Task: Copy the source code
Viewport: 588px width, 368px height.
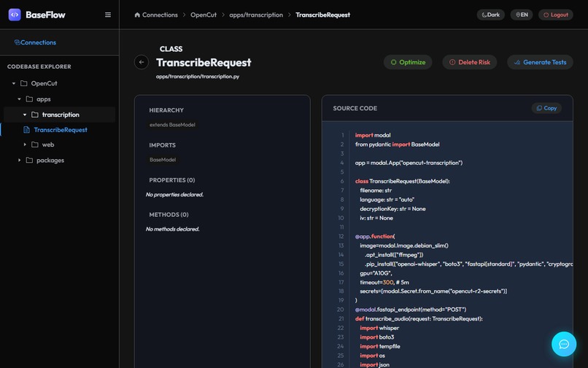Action: (546, 108)
